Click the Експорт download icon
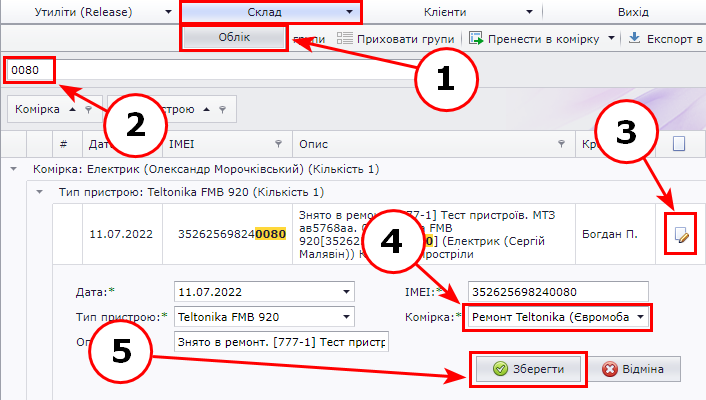Viewport: 706px width, 400px height. point(634,38)
